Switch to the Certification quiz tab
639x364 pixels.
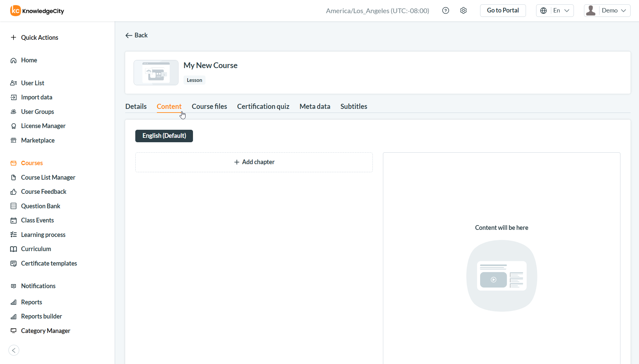coord(263,107)
